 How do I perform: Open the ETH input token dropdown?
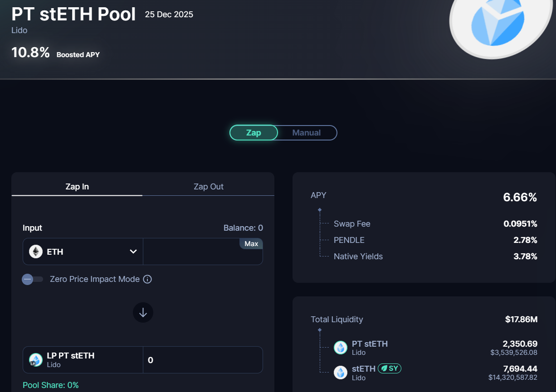(133, 252)
